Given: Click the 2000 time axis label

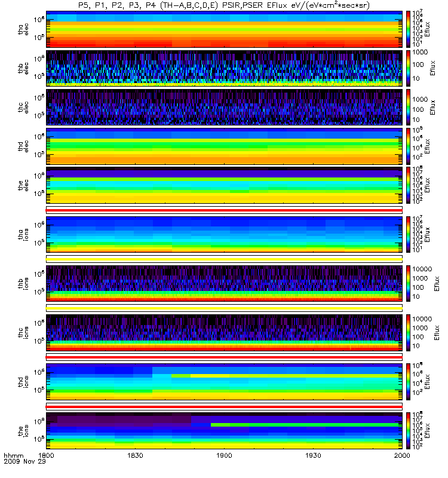Looking at the screenshot, I should 402,455.
